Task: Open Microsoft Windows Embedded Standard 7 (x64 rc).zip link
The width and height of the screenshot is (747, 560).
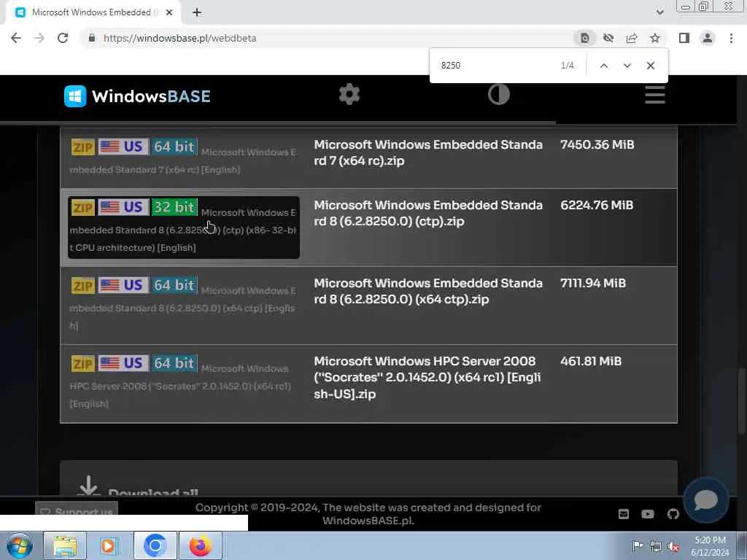Action: pyautogui.click(x=427, y=152)
